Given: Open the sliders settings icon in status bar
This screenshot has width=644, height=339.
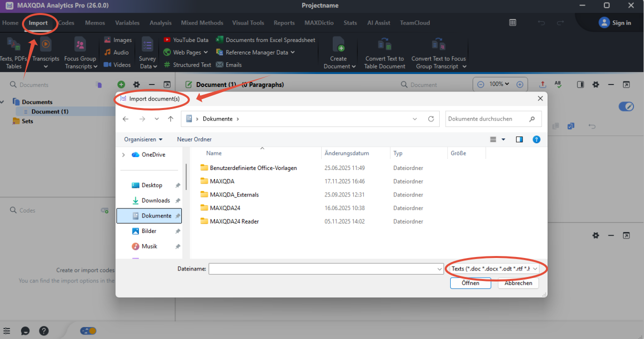Looking at the screenshot, I should [x=6, y=331].
